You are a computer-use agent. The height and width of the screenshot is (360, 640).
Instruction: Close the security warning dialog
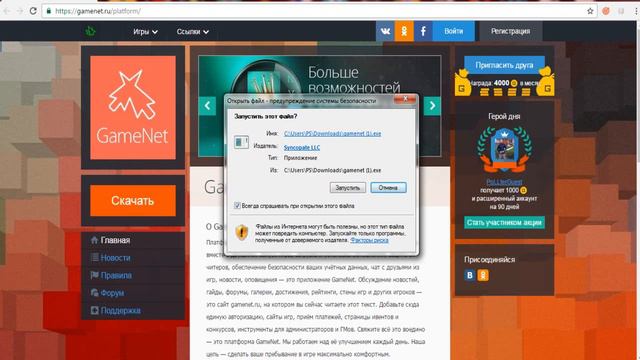(x=405, y=99)
